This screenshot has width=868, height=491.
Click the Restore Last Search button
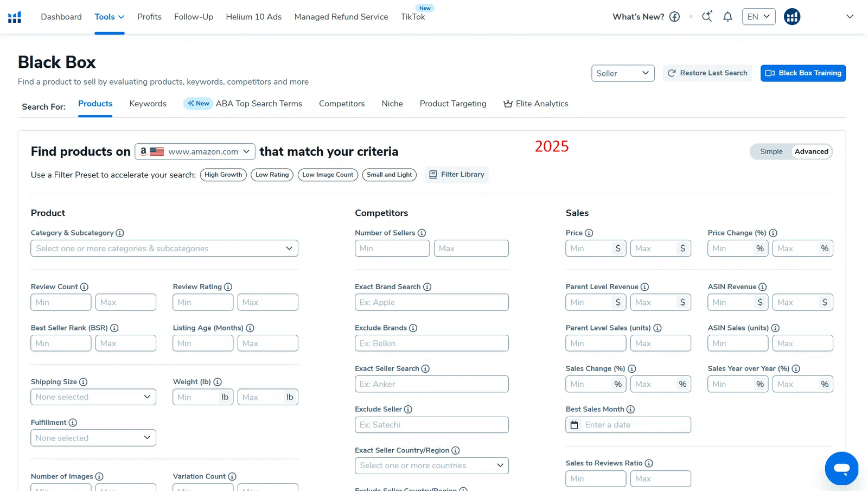tap(707, 73)
